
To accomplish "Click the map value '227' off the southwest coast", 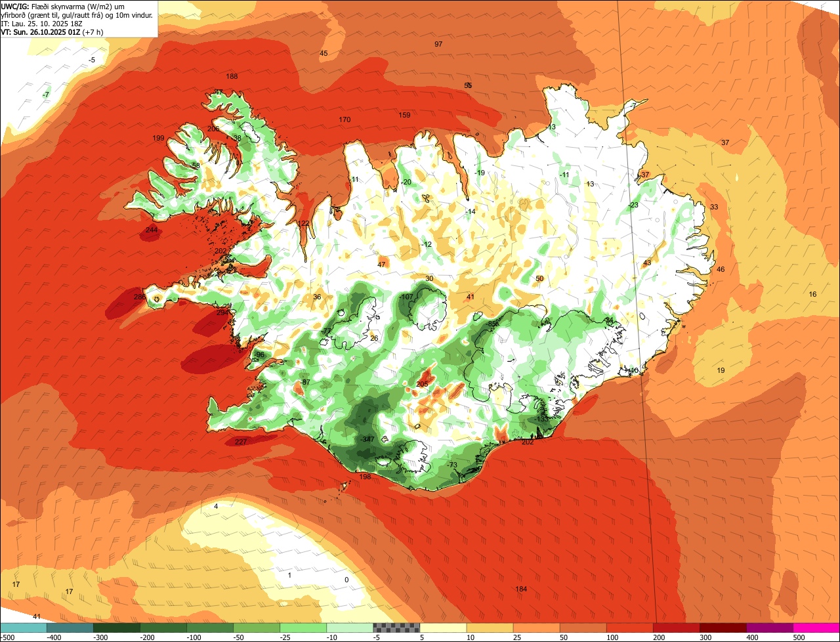I will [x=241, y=442].
